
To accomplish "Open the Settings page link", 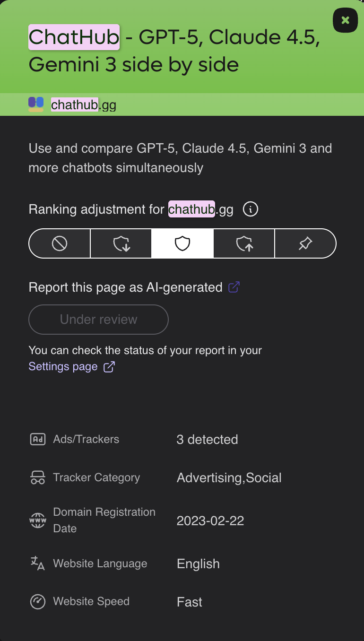I will point(63,366).
